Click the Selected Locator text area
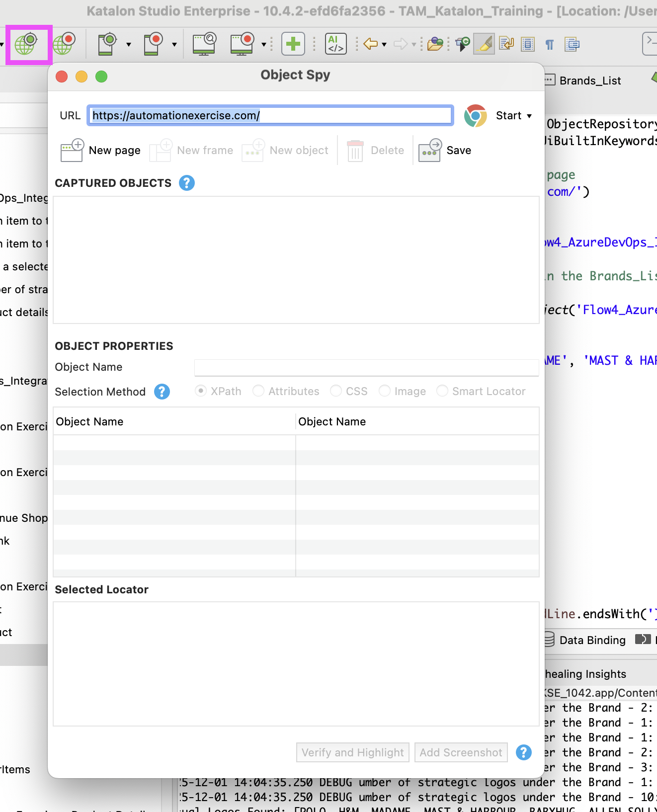Viewport: 657px width, 812px height. click(296, 664)
